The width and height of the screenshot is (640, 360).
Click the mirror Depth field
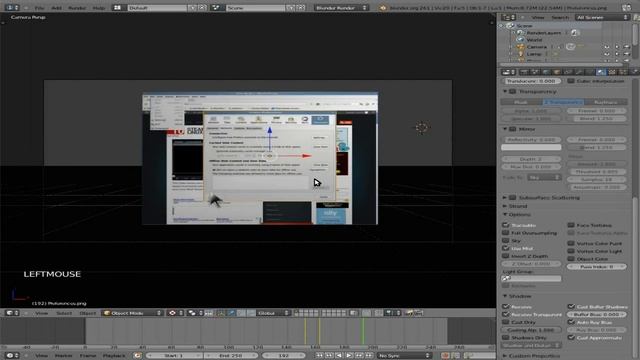(x=531, y=159)
